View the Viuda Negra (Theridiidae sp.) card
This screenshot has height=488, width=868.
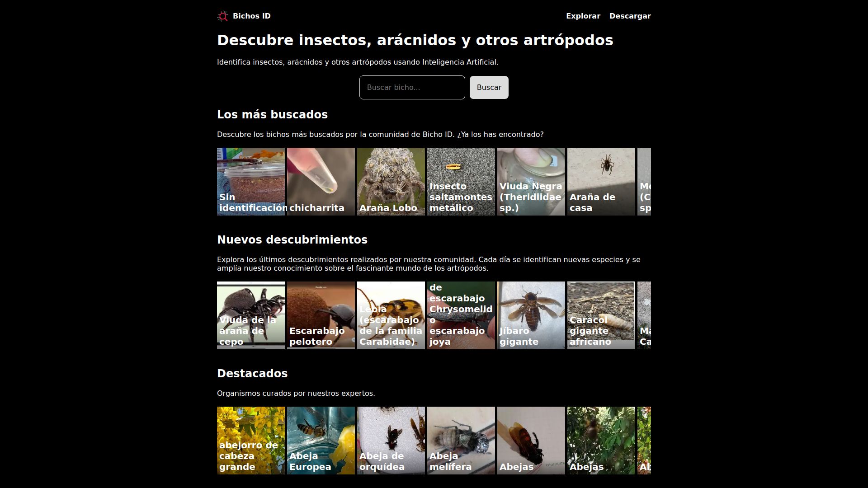pos(531,182)
